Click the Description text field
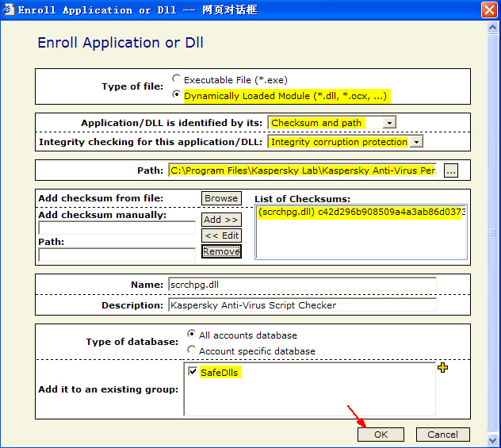501x448 pixels. click(x=302, y=305)
